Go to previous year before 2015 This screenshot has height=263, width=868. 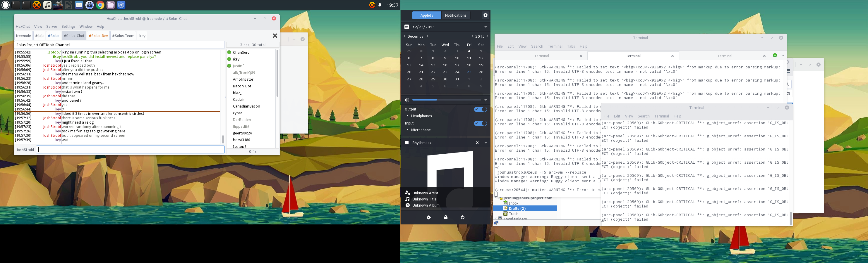472,36
